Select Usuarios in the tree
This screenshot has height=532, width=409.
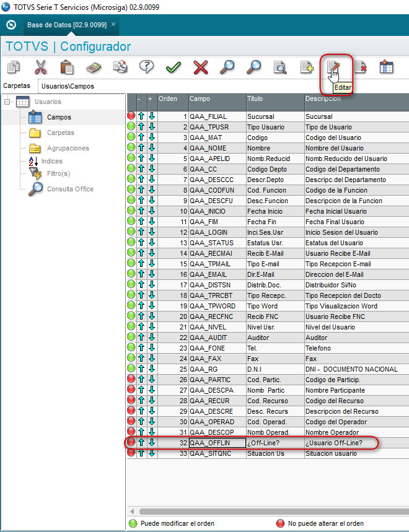click(x=48, y=102)
